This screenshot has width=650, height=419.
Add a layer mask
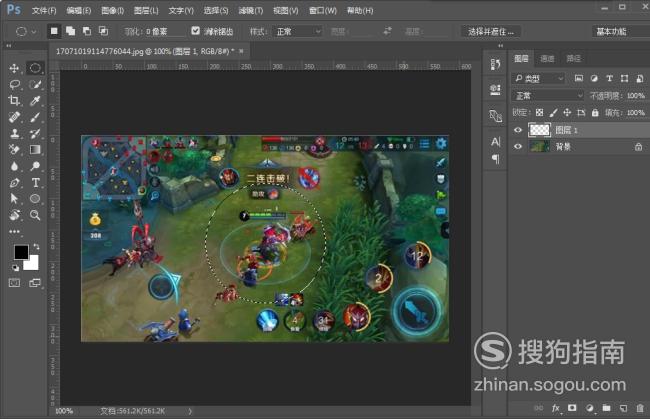pos(572,408)
